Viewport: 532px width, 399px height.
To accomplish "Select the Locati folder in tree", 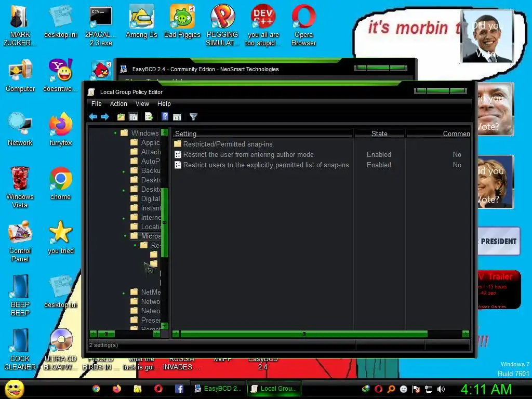I will (145, 227).
